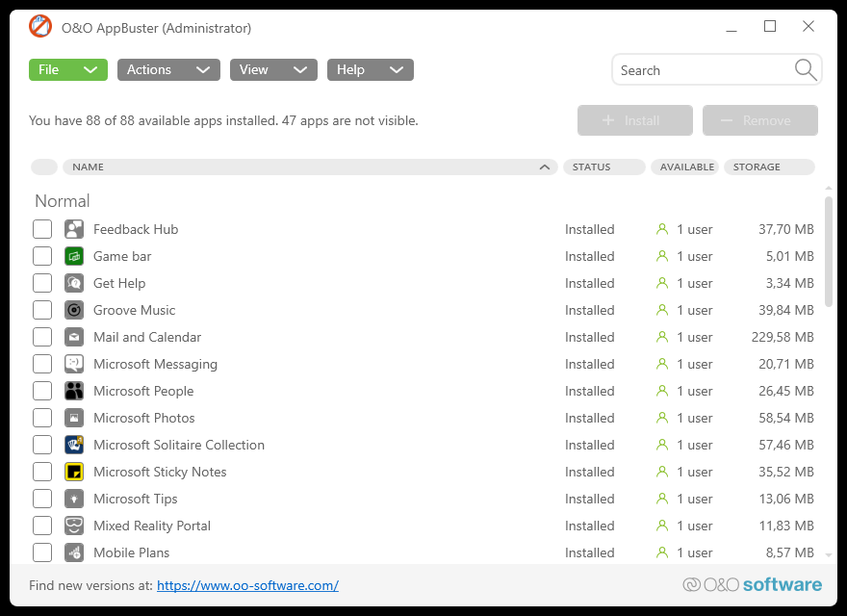This screenshot has width=847, height=616.
Task: Sort by the NAME column header
Action: [310, 167]
